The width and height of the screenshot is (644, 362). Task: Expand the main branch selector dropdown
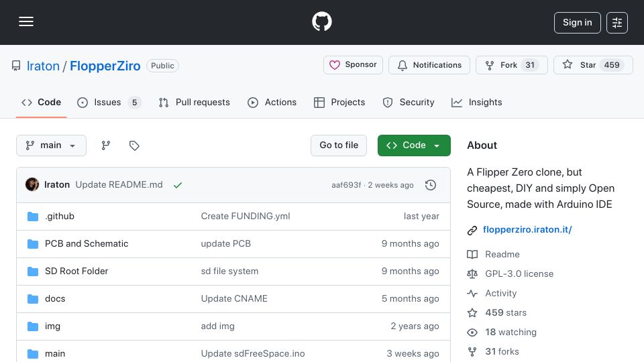(x=52, y=145)
